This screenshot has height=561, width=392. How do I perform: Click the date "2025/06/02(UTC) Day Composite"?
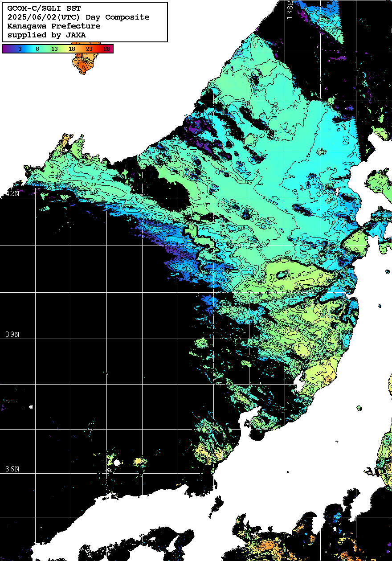[x=78, y=17]
